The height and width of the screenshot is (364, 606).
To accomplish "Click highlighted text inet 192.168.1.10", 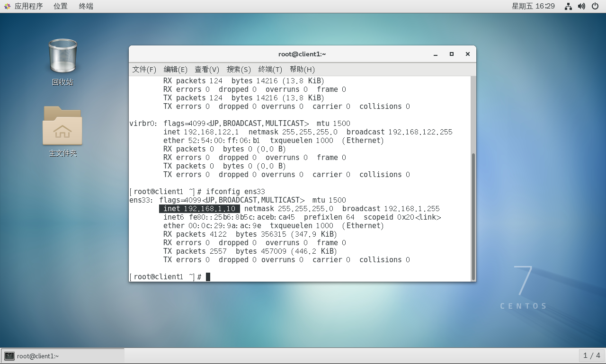I will coord(199,209).
